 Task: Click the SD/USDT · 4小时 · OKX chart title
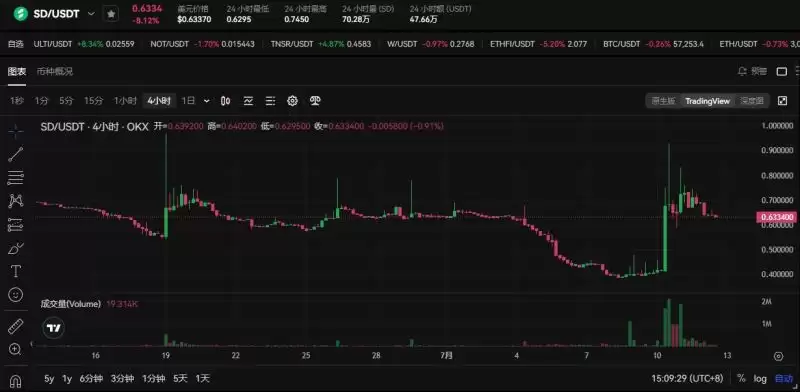tap(94, 126)
